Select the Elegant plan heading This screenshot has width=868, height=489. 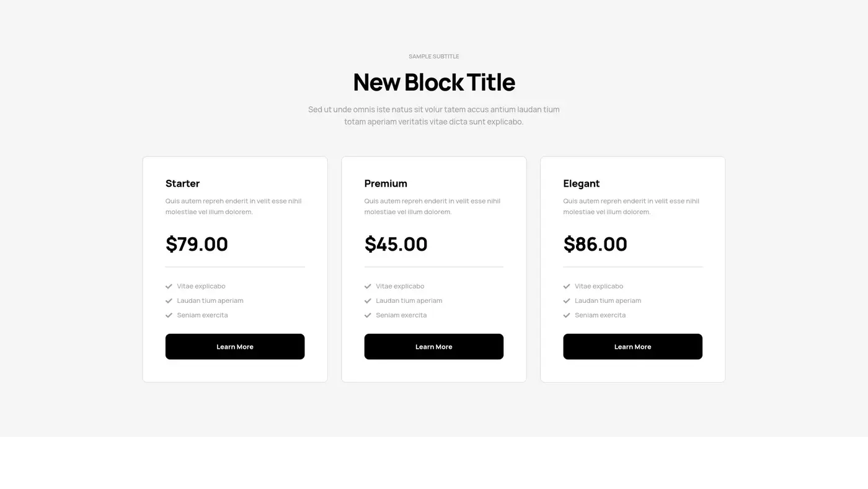click(581, 183)
